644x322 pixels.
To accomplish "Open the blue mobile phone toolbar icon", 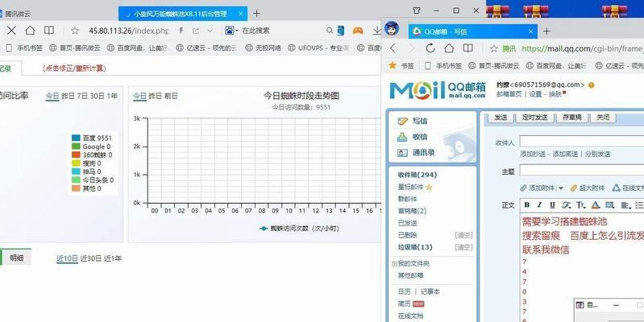I will pyautogui.click(x=341, y=31).
